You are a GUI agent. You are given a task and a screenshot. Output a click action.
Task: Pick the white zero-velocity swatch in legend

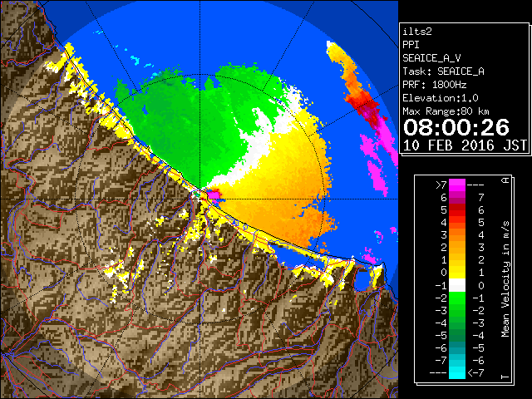[457, 285]
